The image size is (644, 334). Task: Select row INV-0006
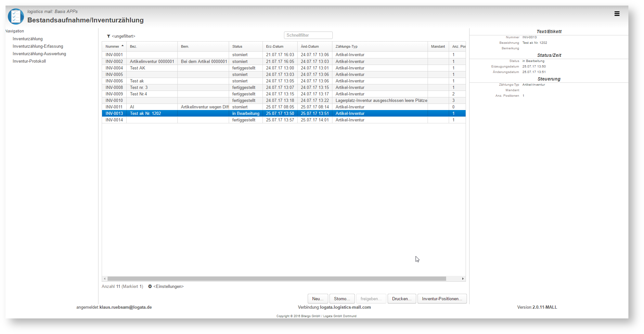tap(284, 81)
